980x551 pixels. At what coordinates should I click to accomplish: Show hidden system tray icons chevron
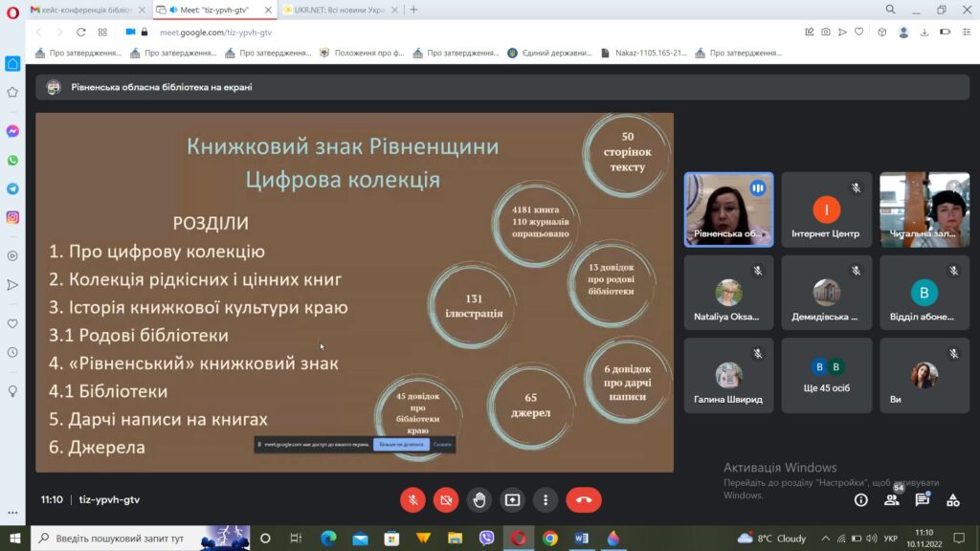pos(825,538)
